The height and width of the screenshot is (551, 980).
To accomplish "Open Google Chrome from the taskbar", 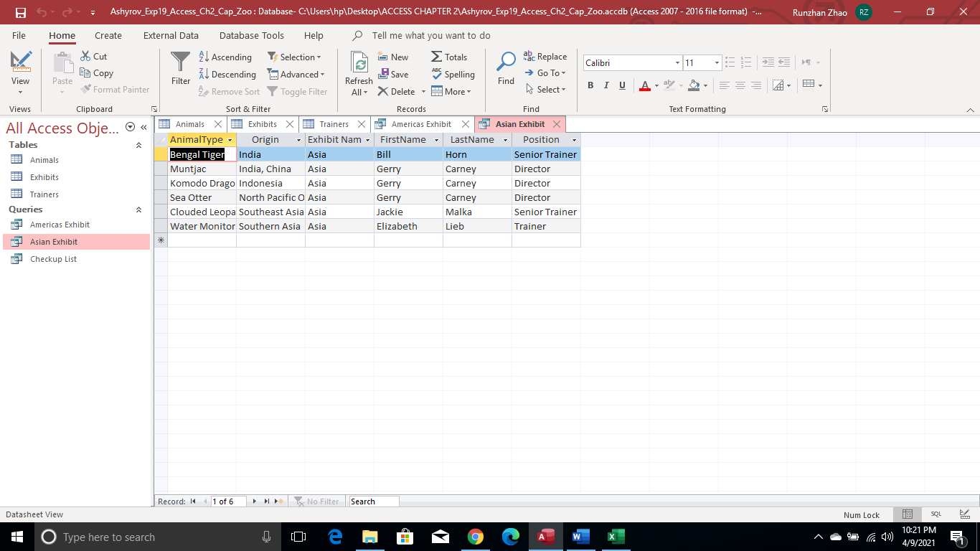I will point(475,537).
